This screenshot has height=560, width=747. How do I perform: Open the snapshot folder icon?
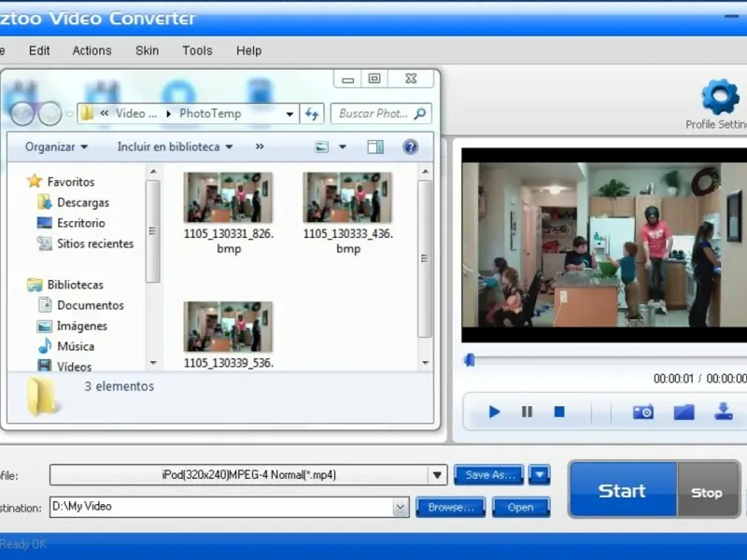(x=684, y=412)
